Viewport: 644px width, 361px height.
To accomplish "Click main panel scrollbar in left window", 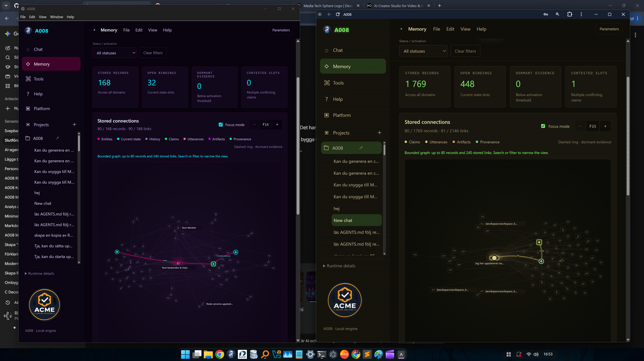I will [298, 146].
